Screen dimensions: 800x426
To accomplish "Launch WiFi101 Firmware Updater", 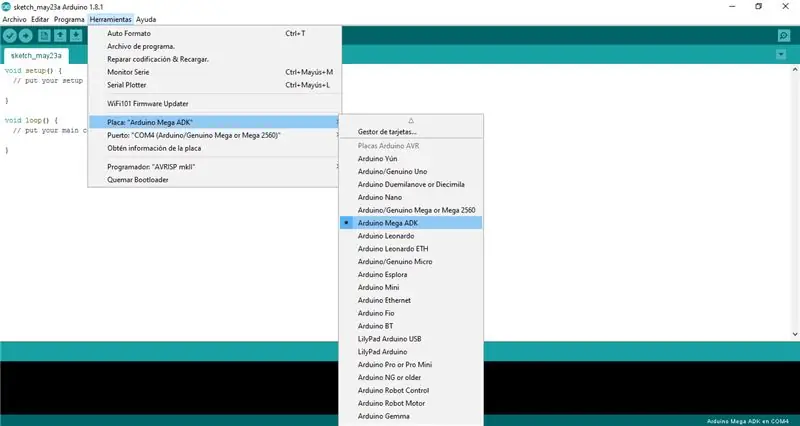I will click(x=213, y=104).
